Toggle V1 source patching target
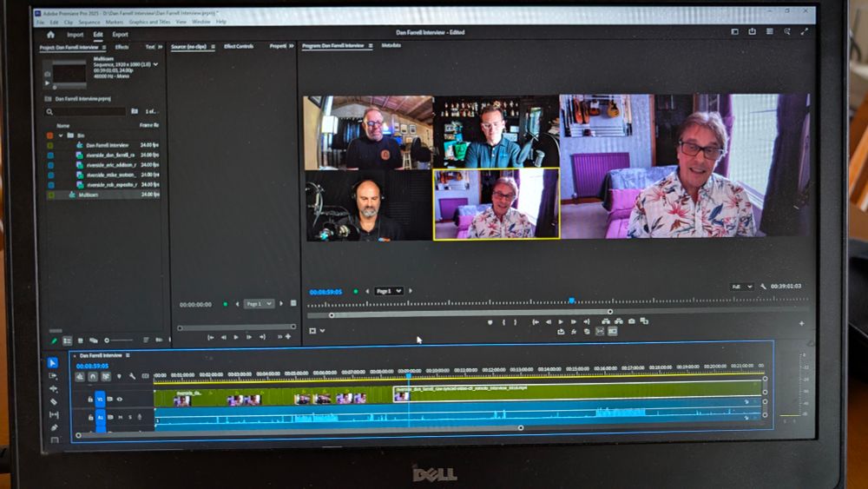 [x=100, y=399]
